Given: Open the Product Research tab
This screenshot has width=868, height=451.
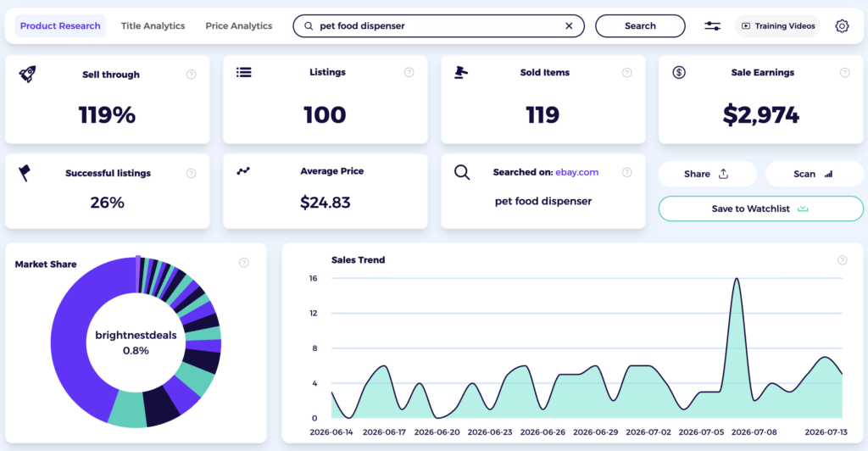Looking at the screenshot, I should [x=60, y=26].
